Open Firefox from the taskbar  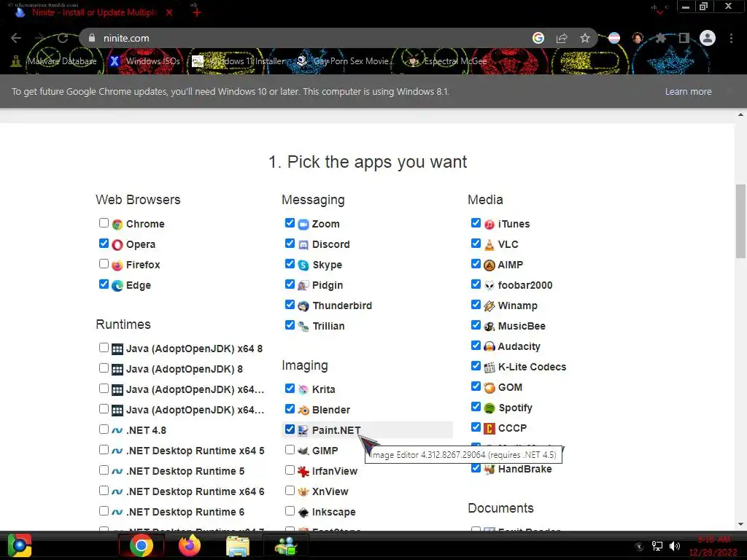(190, 545)
